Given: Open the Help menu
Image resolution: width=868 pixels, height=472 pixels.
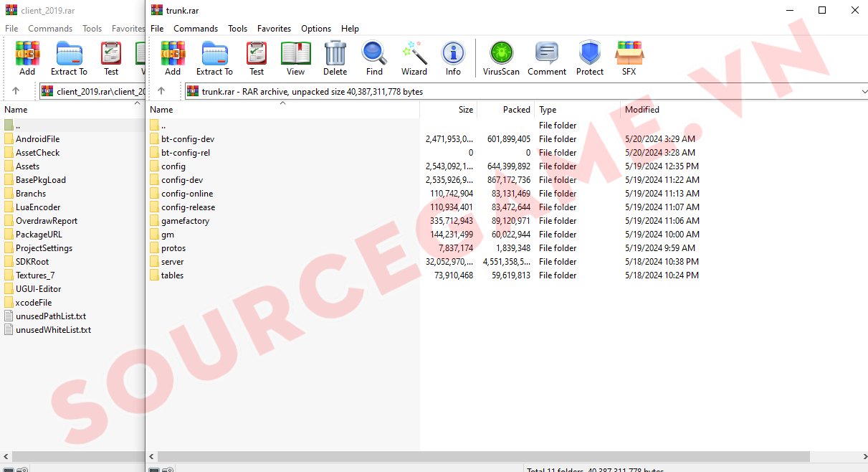Looking at the screenshot, I should pyautogui.click(x=350, y=29).
